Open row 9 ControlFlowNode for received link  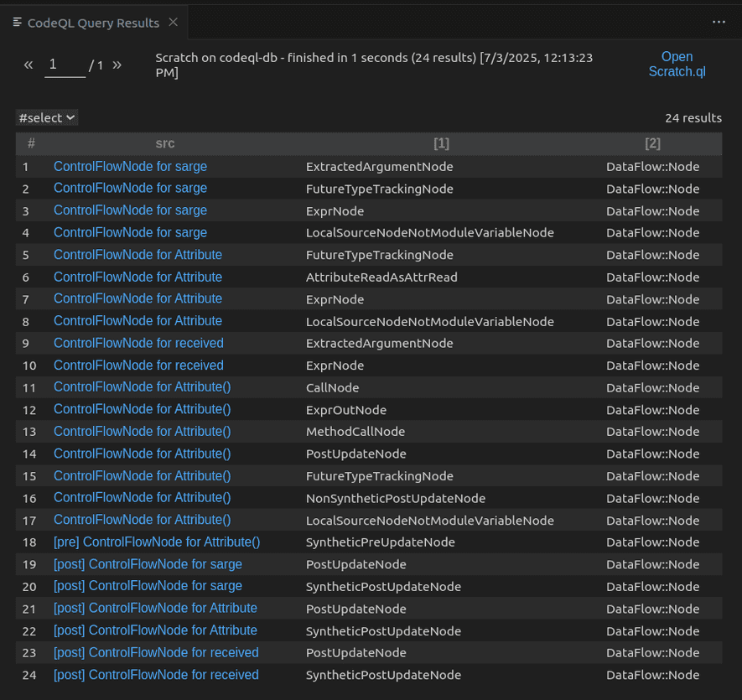tap(138, 343)
